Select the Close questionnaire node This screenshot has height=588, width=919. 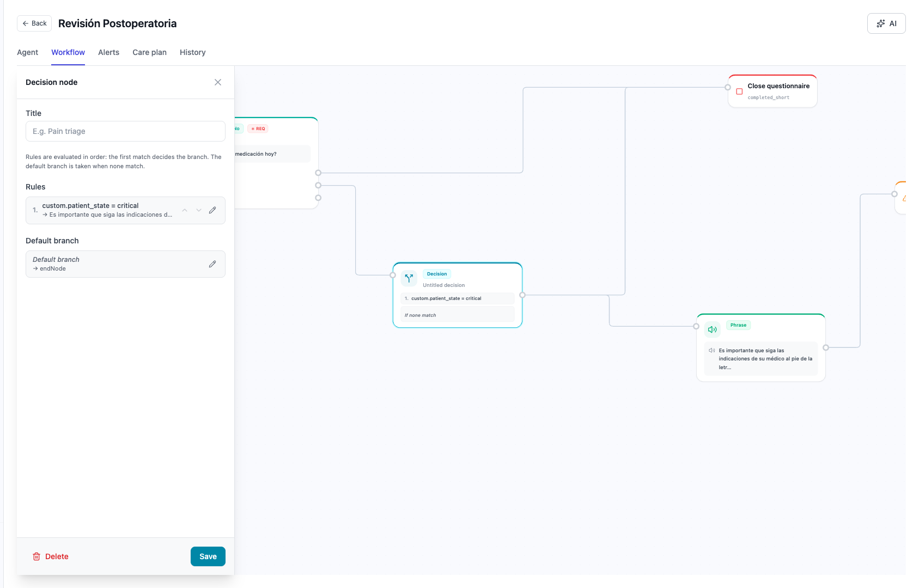click(x=772, y=91)
